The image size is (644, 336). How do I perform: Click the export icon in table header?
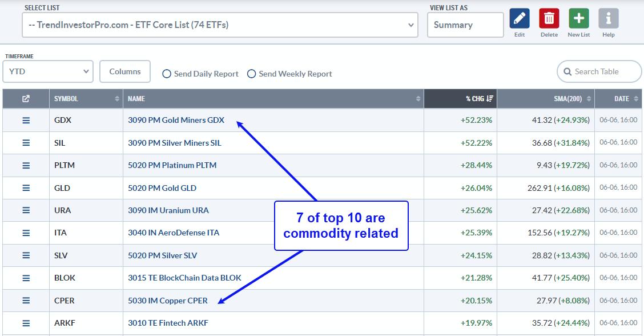click(x=26, y=99)
